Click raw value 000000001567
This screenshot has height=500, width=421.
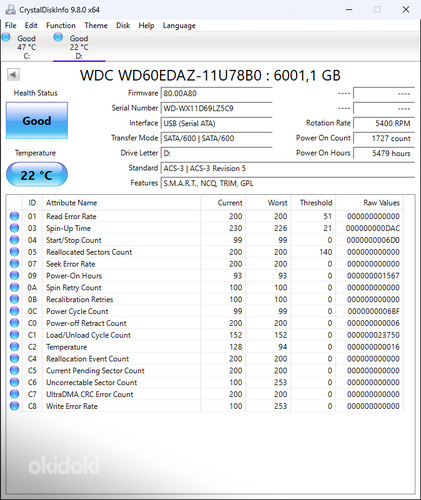pyautogui.click(x=373, y=276)
